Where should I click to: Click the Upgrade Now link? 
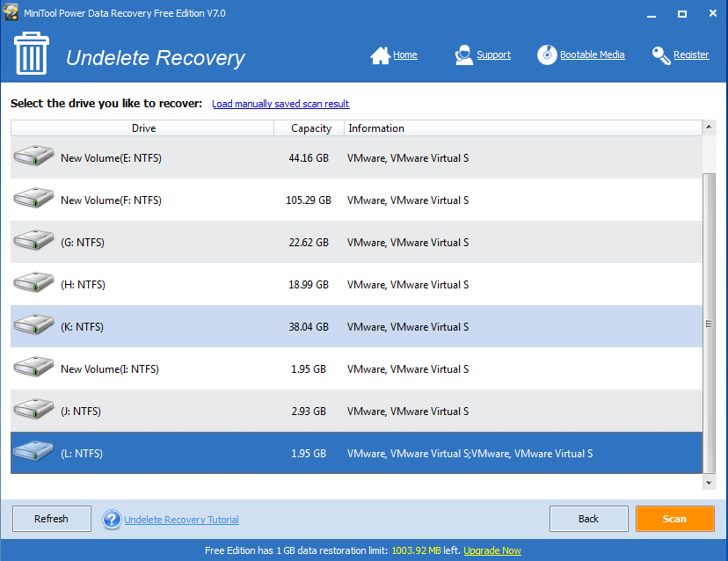[492, 550]
